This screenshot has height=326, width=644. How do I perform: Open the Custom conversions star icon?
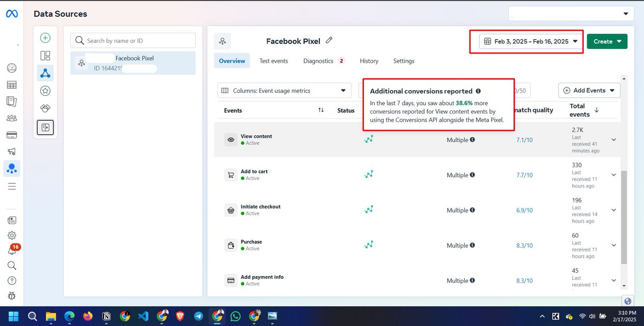tap(46, 91)
